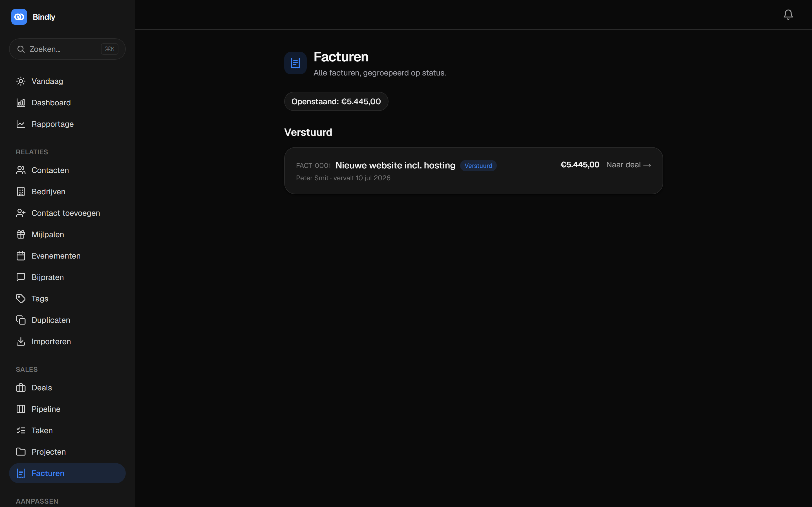Screen dimensions: 812x507
Task: Open Importeren via the download icon
Action: click(21, 341)
